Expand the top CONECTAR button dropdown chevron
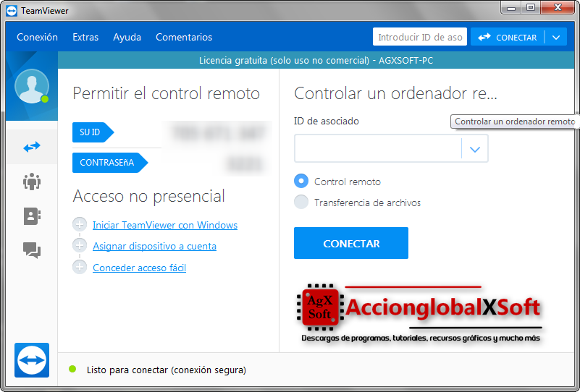 pyautogui.click(x=556, y=38)
